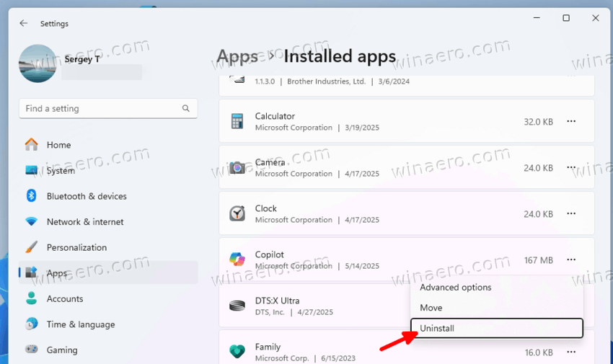Click the Accounts person icon
The width and height of the screenshot is (613, 364).
click(x=31, y=298)
